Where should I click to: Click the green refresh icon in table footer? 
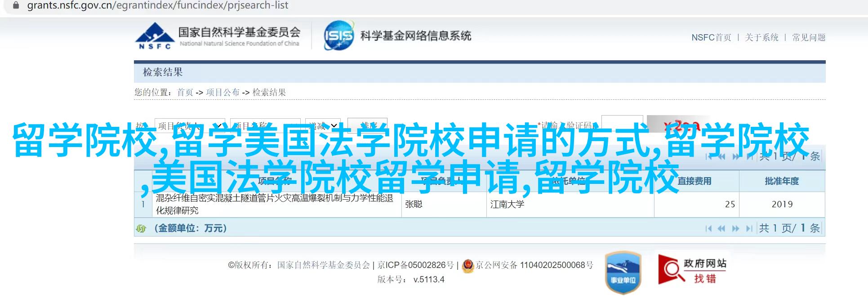pos(141,228)
